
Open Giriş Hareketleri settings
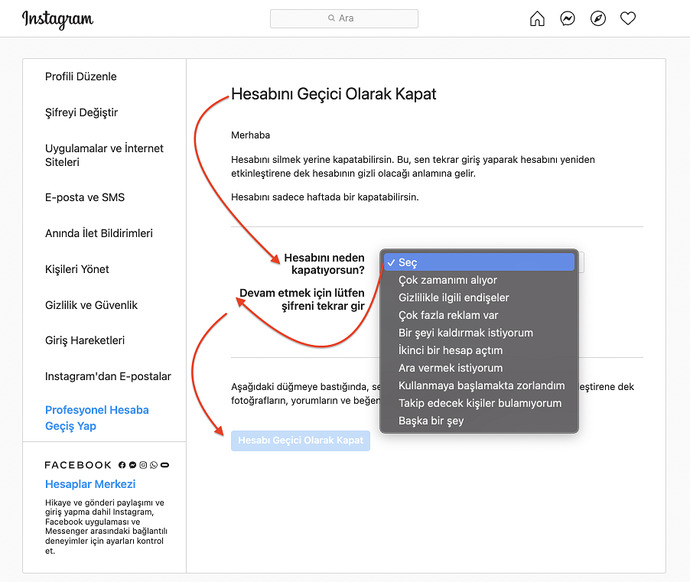(x=85, y=340)
